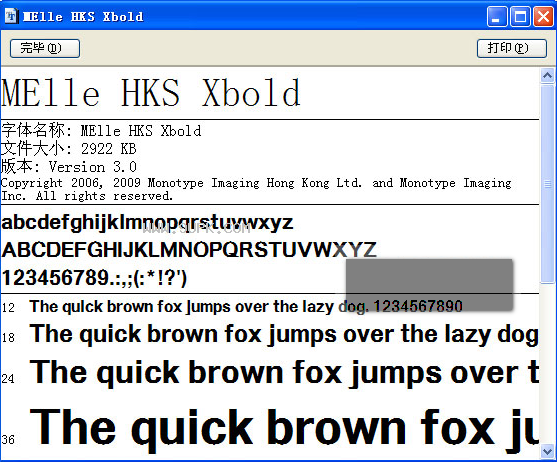Close the MElle HKS Xbold window

click(x=544, y=16)
